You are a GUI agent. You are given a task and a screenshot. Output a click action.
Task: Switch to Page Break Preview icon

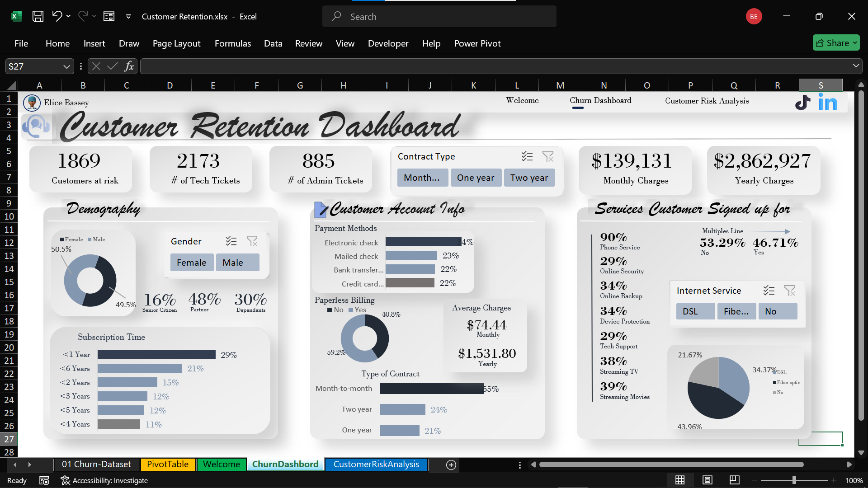[x=734, y=480]
